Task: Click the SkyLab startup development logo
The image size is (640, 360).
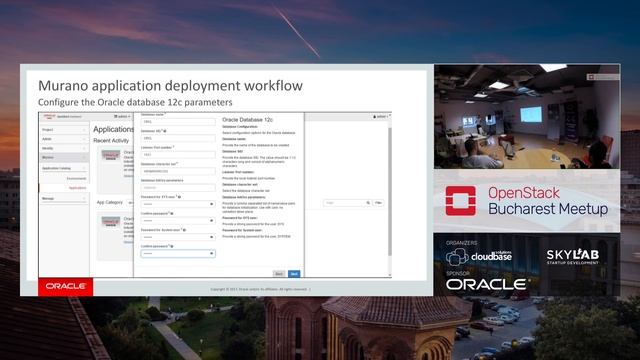Action: click(573, 257)
